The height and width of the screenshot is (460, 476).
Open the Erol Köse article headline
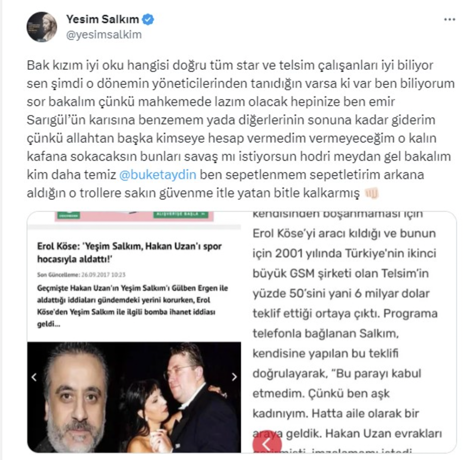[x=129, y=252]
